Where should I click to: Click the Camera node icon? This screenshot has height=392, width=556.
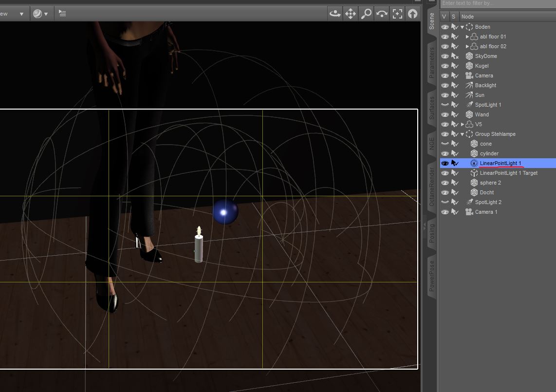469,75
